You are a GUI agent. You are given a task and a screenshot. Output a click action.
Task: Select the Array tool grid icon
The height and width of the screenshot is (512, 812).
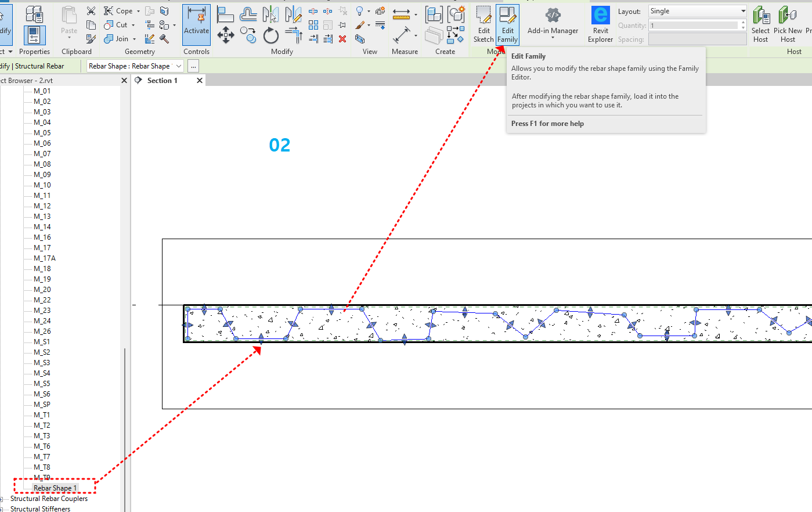click(x=313, y=25)
